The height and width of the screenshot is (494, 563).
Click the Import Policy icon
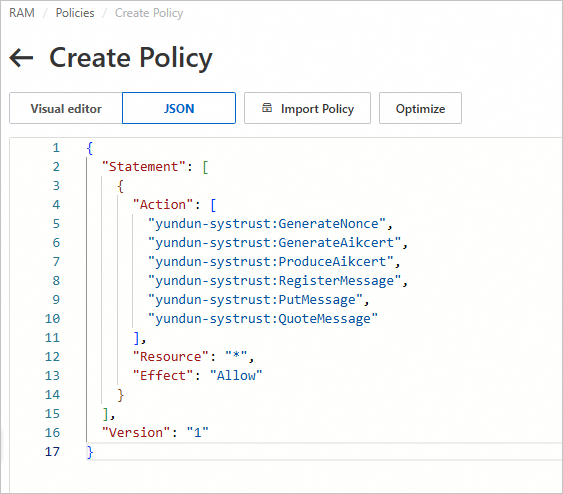point(267,108)
